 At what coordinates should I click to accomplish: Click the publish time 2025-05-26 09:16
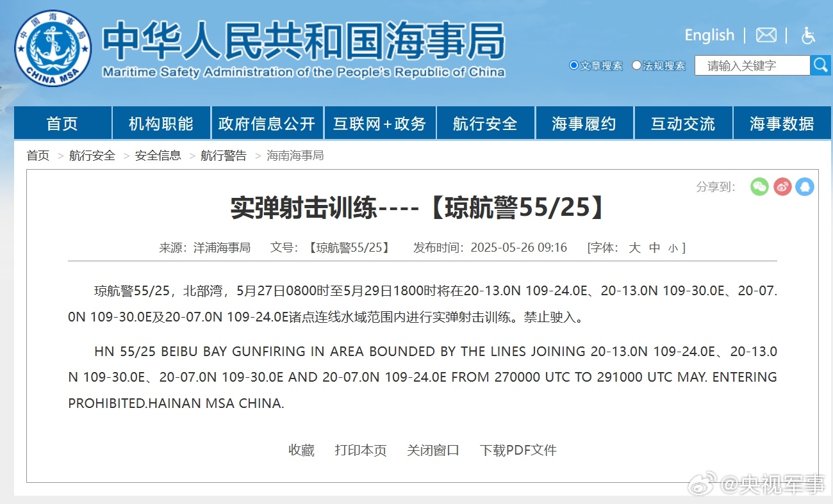(x=519, y=248)
